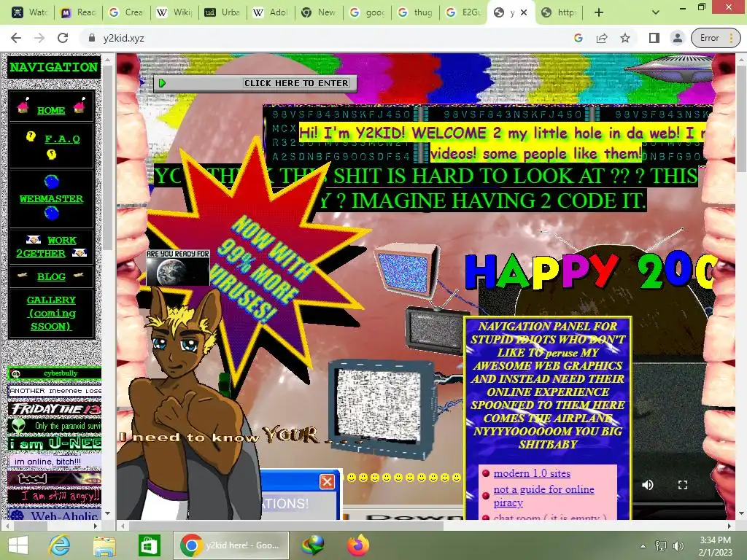Open the not a guide for online piracy link

click(543, 496)
